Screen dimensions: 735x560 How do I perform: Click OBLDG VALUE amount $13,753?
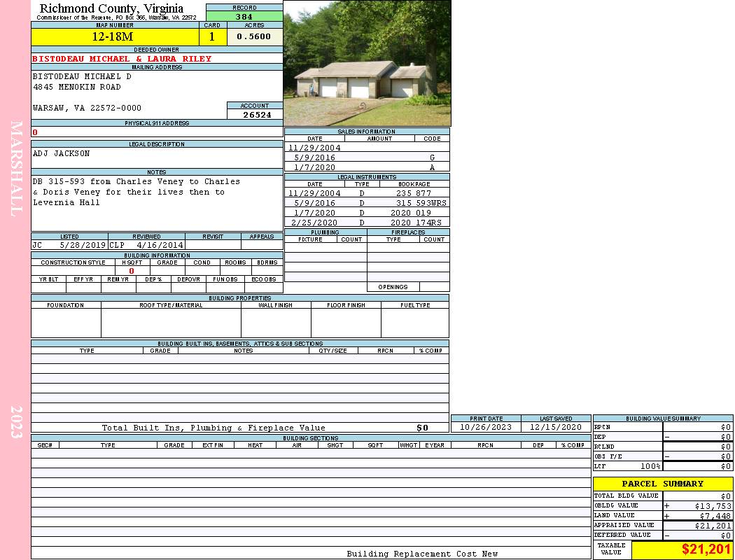(x=713, y=506)
